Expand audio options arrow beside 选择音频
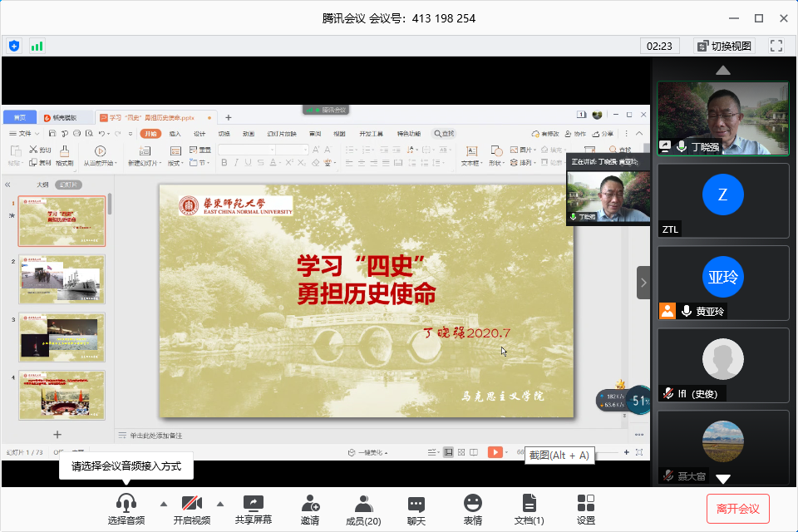This screenshot has height=532, width=798. [164, 504]
